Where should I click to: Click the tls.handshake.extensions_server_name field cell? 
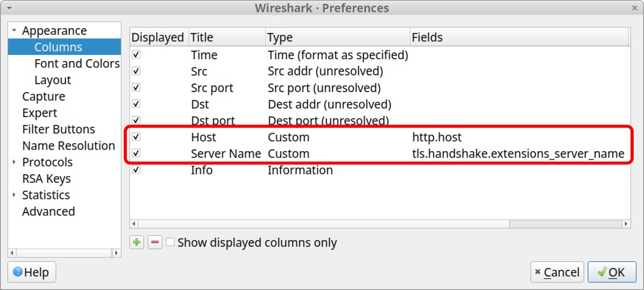[518, 153]
